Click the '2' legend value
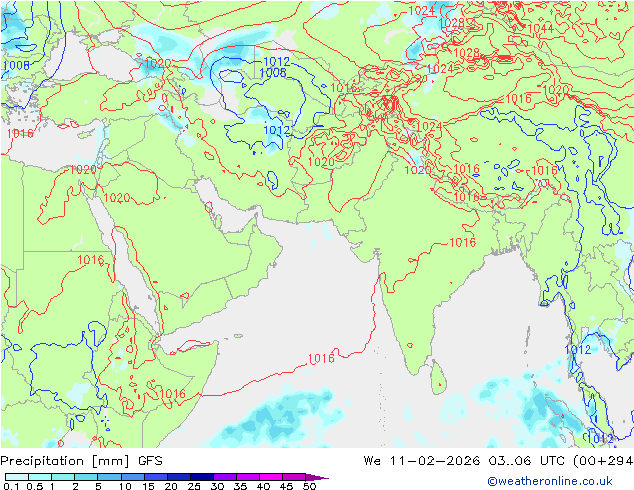The height and width of the screenshot is (490, 634). coord(75,486)
